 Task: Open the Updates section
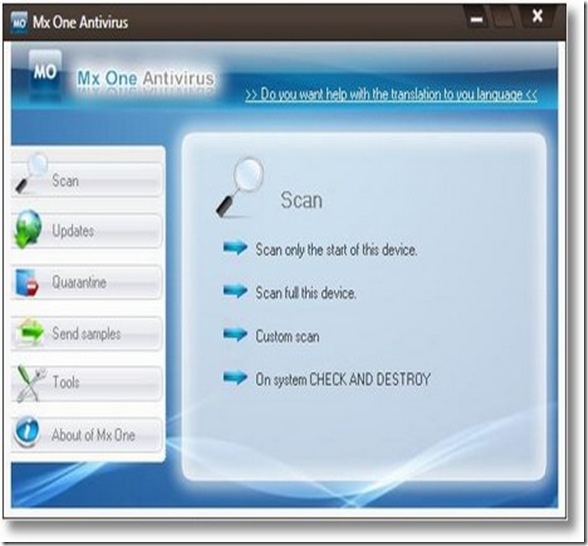(x=87, y=231)
